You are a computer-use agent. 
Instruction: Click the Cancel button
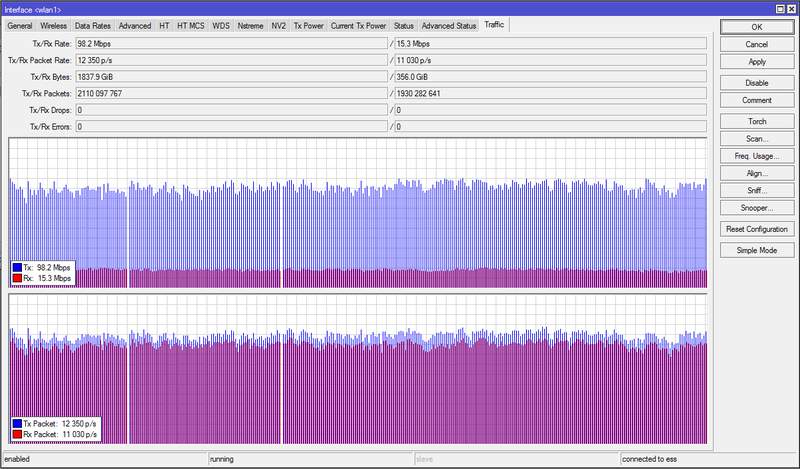tap(757, 44)
